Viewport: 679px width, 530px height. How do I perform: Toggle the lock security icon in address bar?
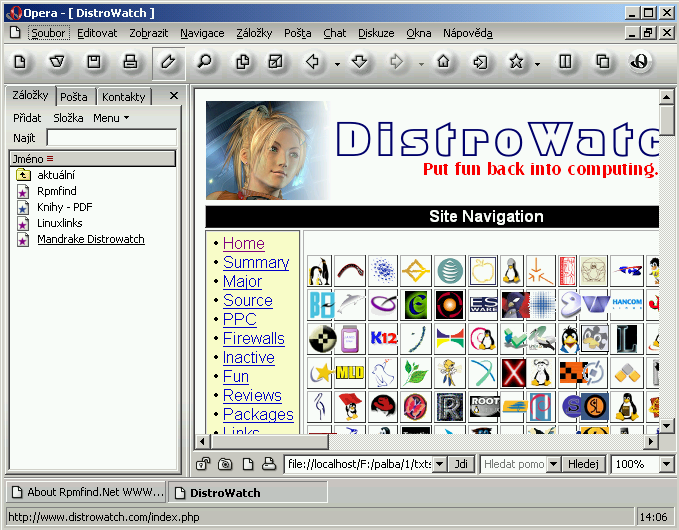coord(203,464)
